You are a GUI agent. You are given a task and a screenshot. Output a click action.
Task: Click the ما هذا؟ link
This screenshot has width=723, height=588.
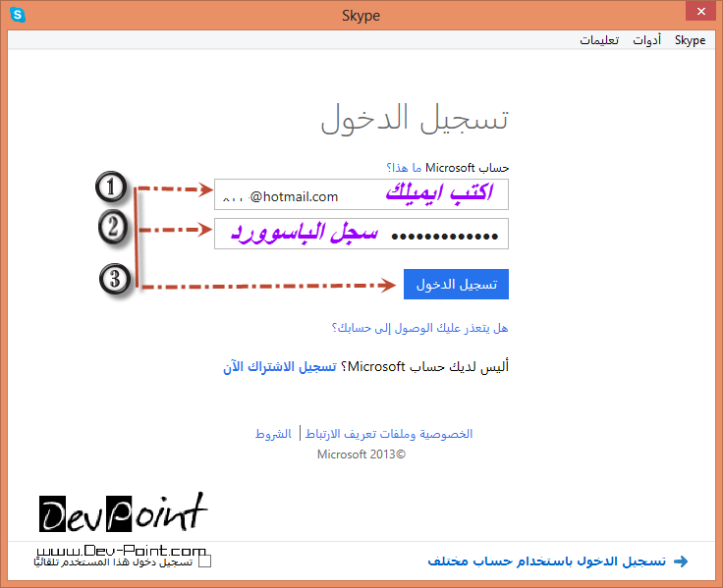pos(404,168)
